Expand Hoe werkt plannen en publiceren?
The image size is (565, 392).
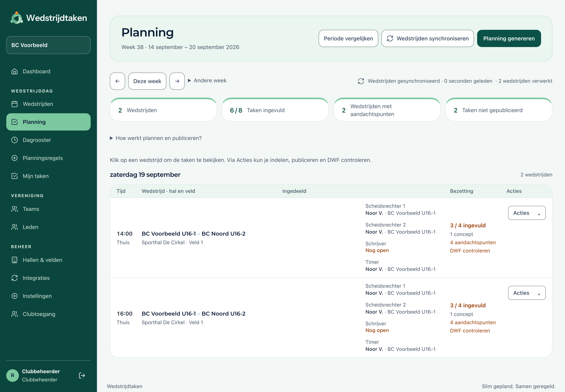156,138
